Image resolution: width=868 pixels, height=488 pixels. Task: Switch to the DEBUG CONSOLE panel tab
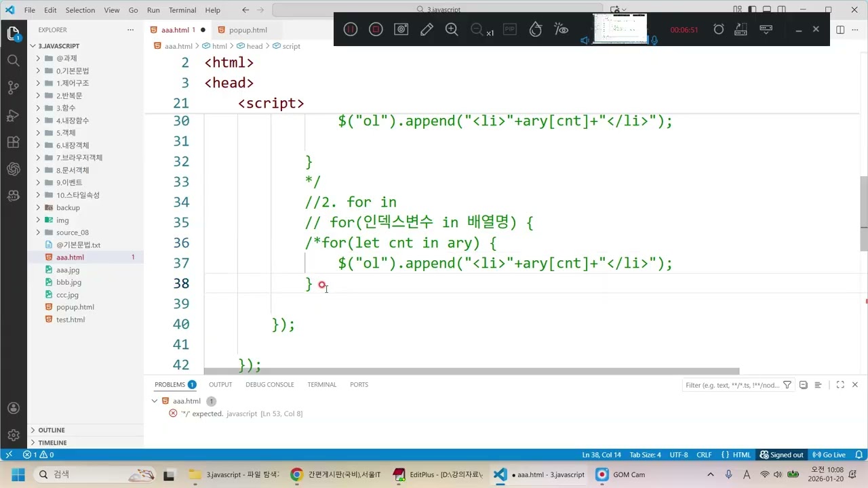click(x=269, y=384)
